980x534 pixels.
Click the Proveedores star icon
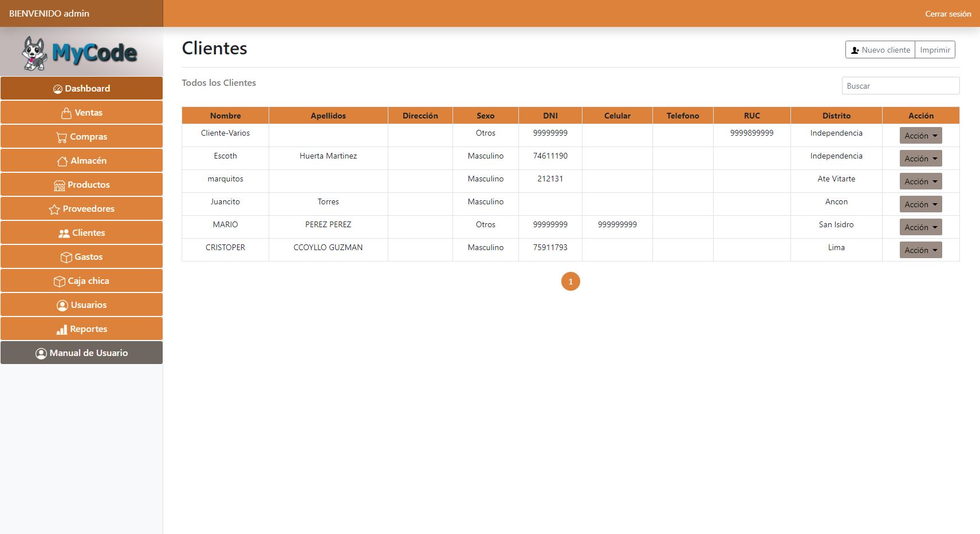(x=54, y=209)
